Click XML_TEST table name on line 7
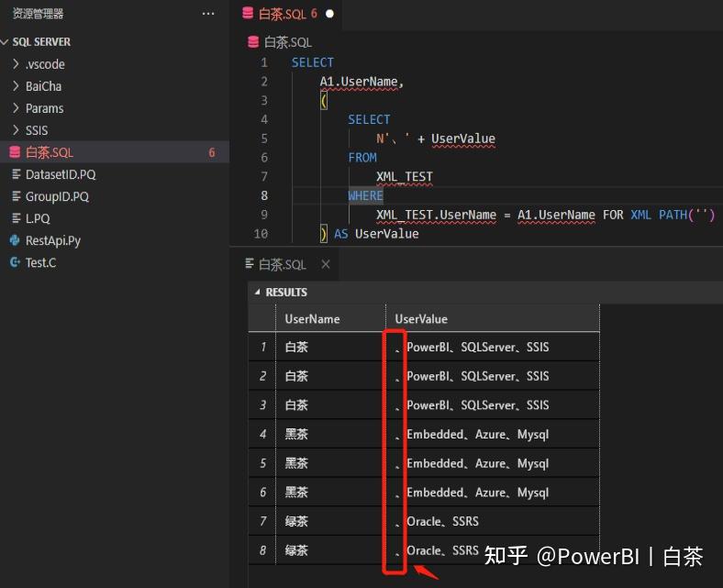 [405, 177]
